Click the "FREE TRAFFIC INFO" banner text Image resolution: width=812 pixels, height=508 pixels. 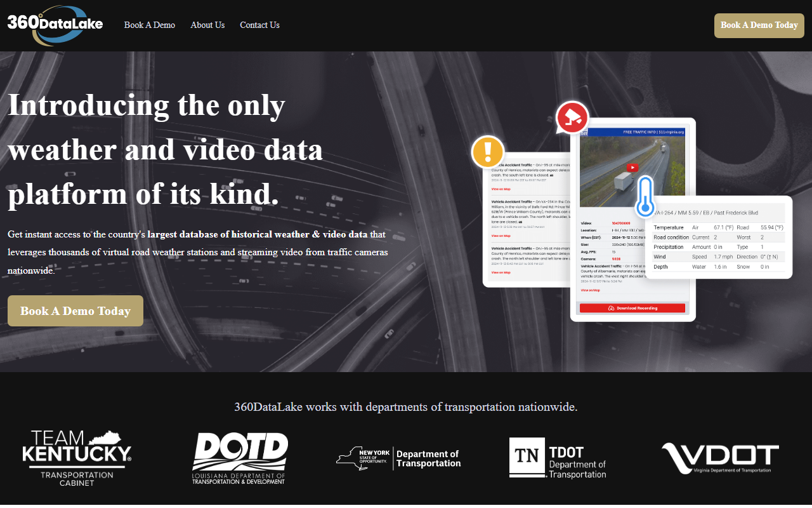tap(654, 132)
